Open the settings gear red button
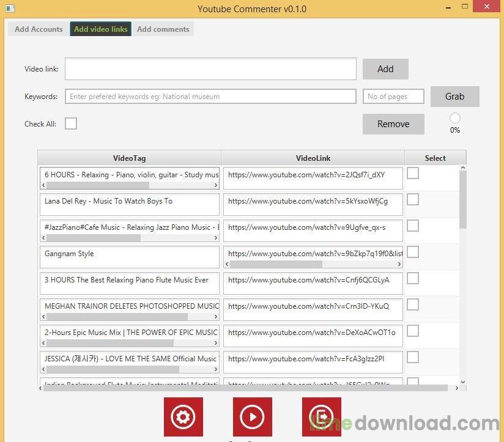This screenshot has height=442, width=504. click(183, 416)
